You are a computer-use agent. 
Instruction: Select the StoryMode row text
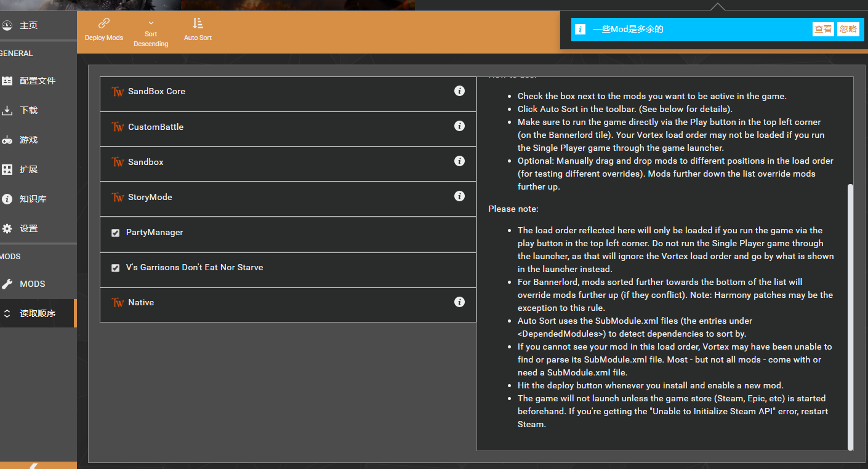[x=150, y=197]
